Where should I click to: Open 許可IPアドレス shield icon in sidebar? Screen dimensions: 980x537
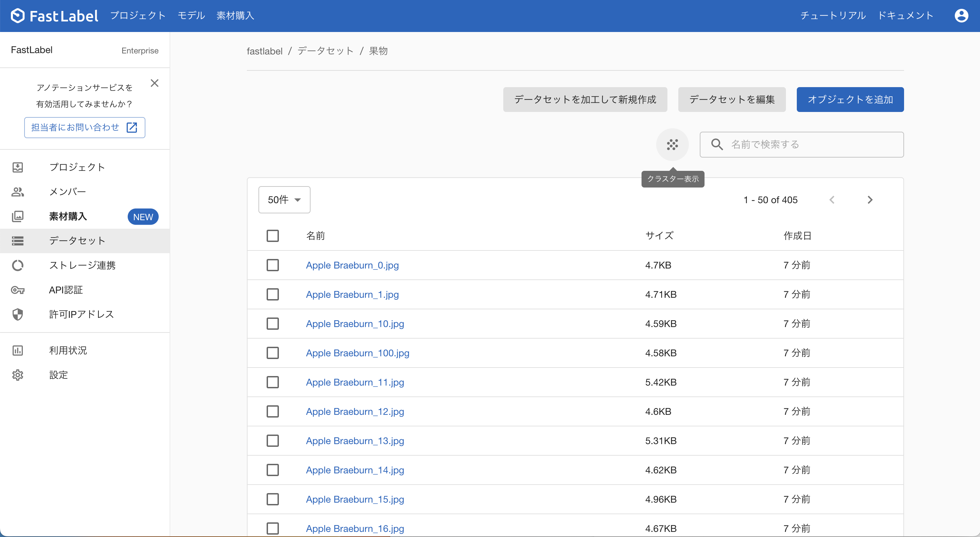click(x=17, y=314)
